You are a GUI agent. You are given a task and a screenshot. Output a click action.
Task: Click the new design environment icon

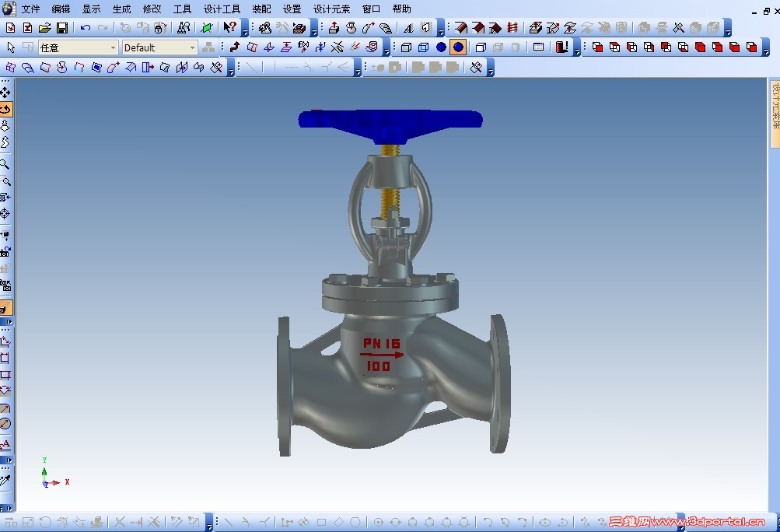pos(10,28)
